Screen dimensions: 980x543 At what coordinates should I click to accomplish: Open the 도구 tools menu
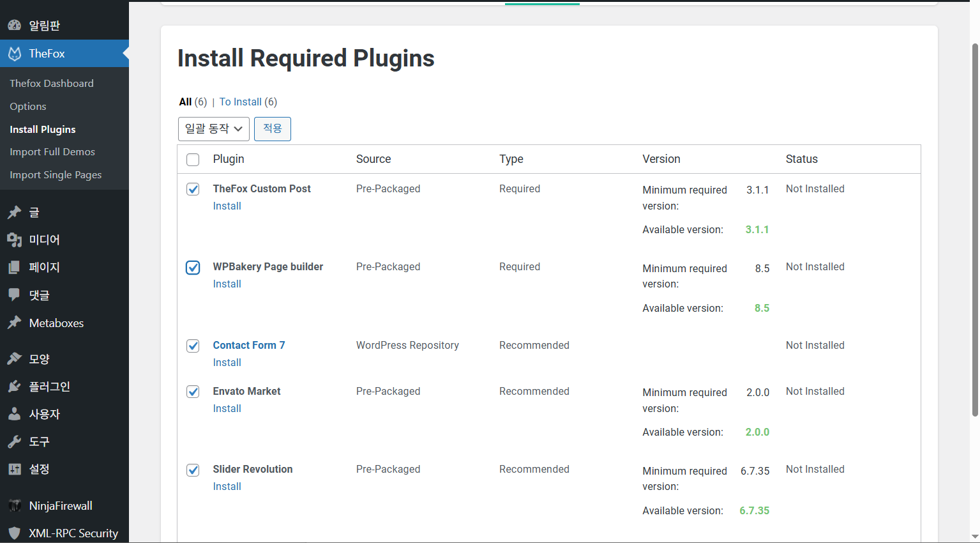(x=64, y=441)
